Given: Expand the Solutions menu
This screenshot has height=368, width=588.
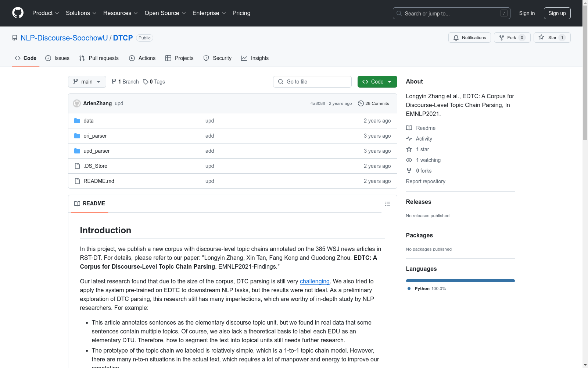Looking at the screenshot, I should click(x=81, y=13).
